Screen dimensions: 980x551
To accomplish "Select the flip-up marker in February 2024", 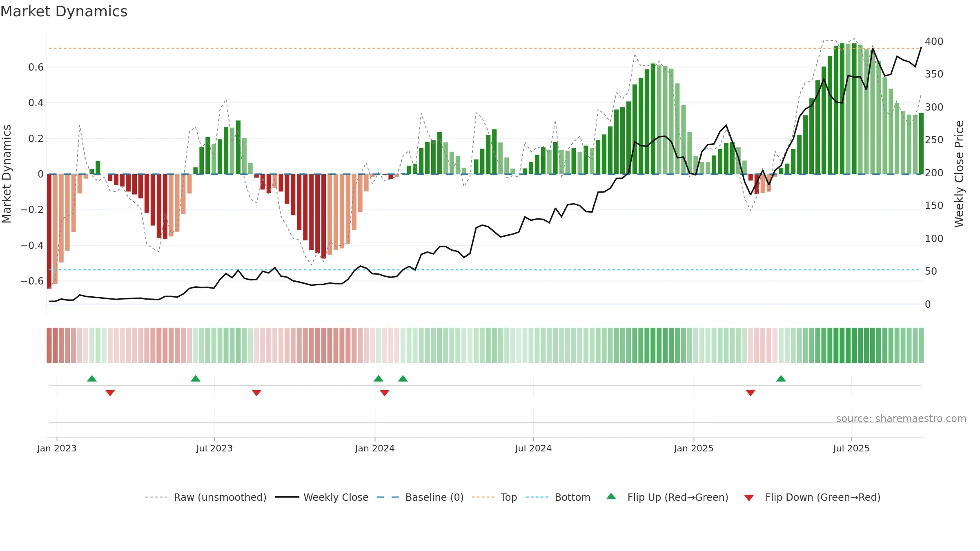I will click(x=403, y=378).
